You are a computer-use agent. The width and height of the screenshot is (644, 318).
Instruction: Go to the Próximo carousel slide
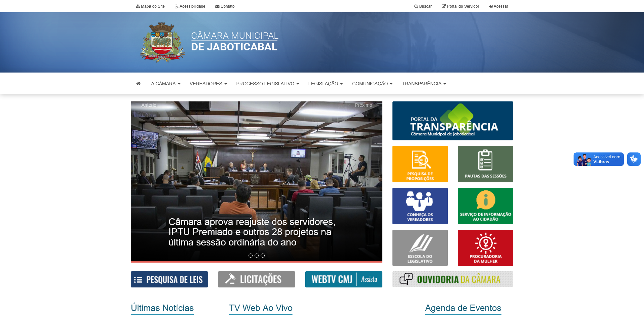click(363, 105)
